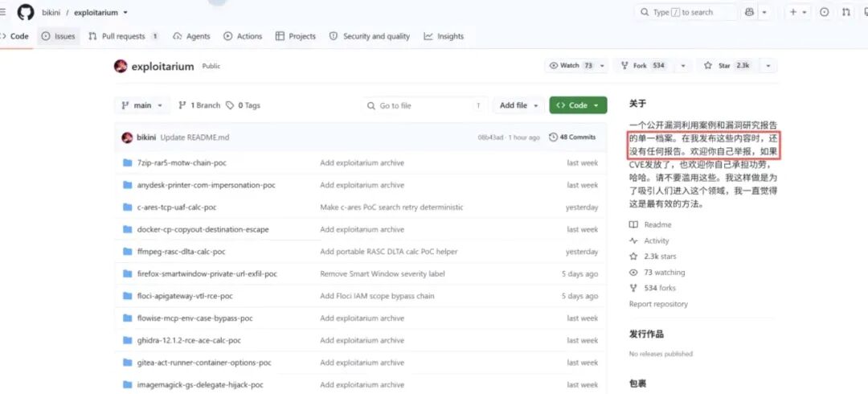Click folder icon of 7zip-rar5-motw-chain-poc
The image size is (868, 394).
coord(127,163)
